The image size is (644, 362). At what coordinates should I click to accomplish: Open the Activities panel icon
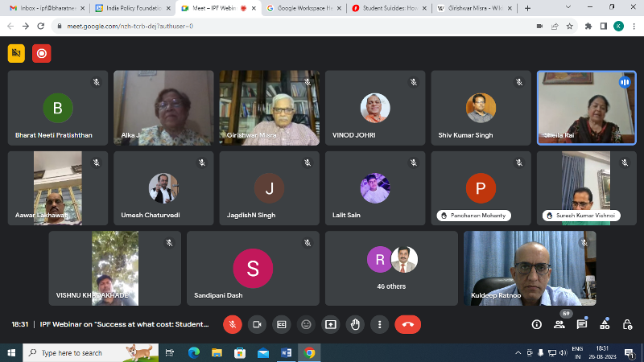coord(605,324)
